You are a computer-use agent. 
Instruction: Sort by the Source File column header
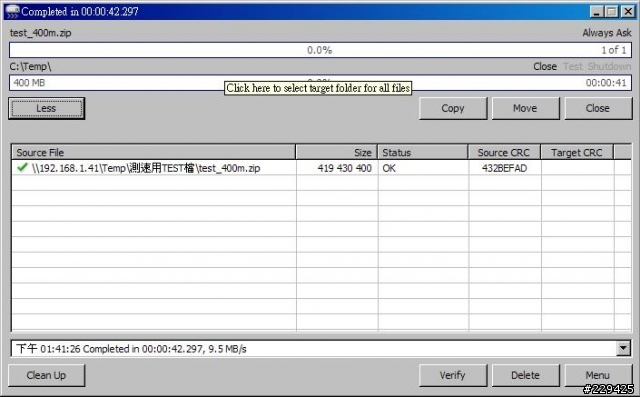pyautogui.click(x=153, y=153)
